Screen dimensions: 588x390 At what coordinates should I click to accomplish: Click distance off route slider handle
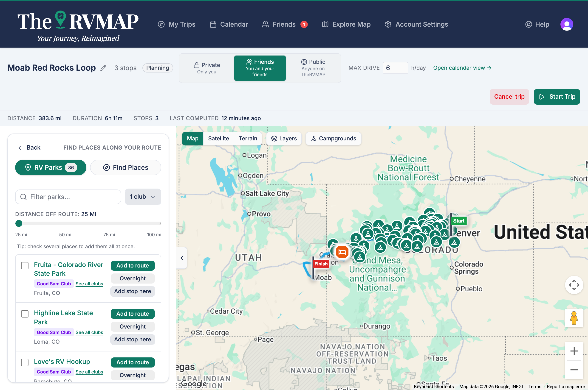19,224
